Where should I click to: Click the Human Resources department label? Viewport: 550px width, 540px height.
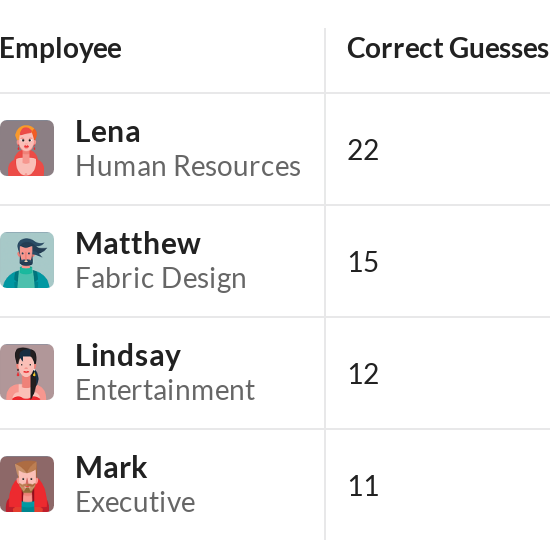pos(188,166)
